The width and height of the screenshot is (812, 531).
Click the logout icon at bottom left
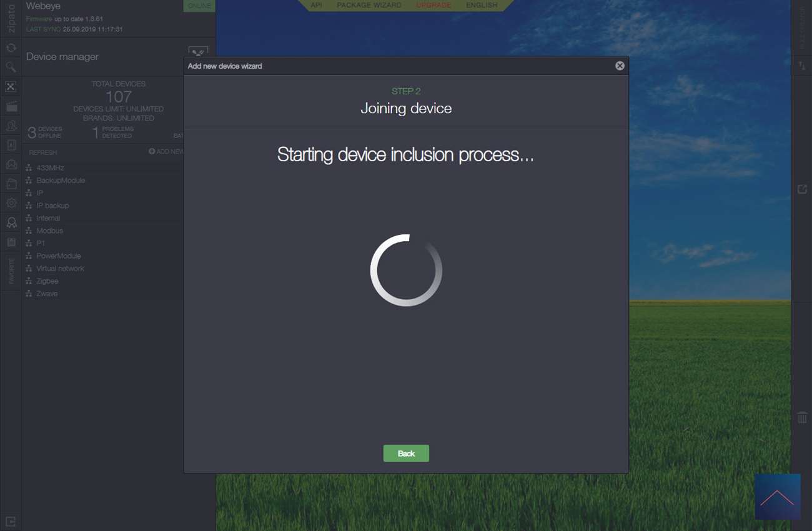pos(11,521)
